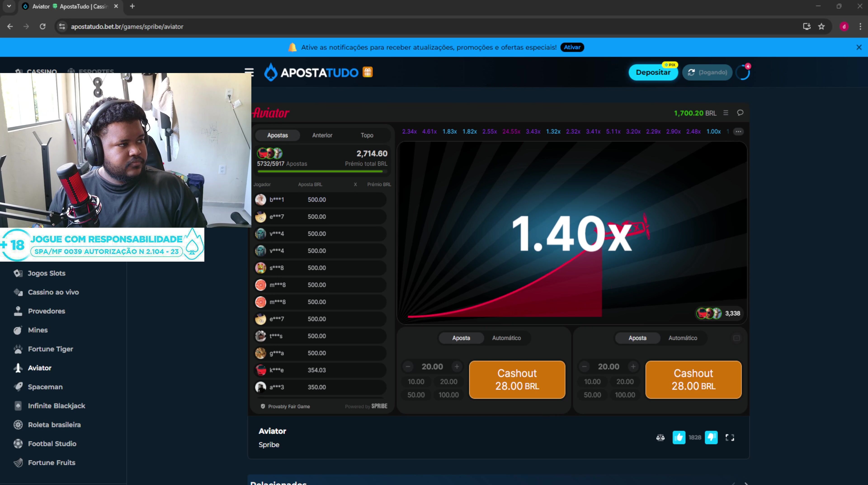Click the address bar URL
The image size is (868, 485).
[127, 26]
